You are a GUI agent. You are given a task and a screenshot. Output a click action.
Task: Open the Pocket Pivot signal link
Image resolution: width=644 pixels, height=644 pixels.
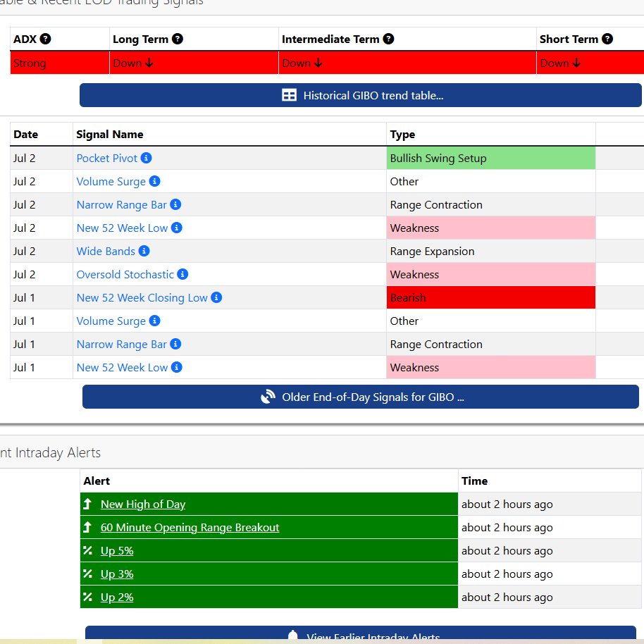(107, 158)
